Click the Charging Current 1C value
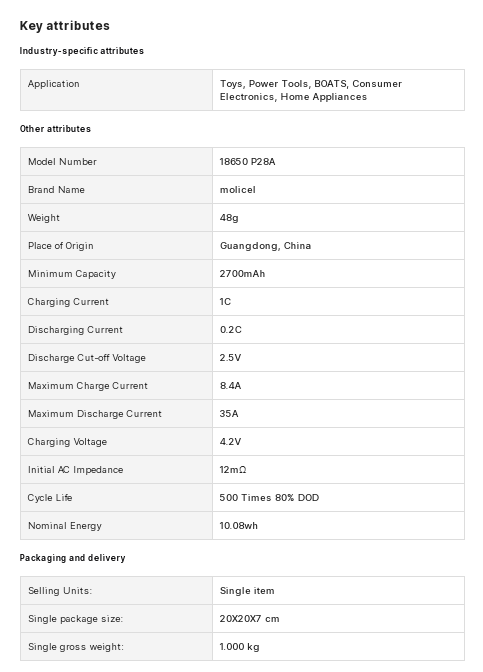The image size is (483, 672). [225, 302]
